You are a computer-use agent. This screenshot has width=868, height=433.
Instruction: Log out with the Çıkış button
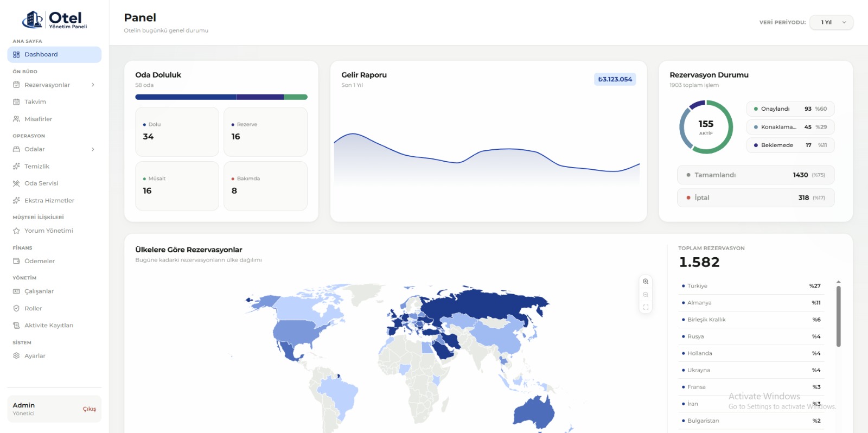tap(90, 409)
